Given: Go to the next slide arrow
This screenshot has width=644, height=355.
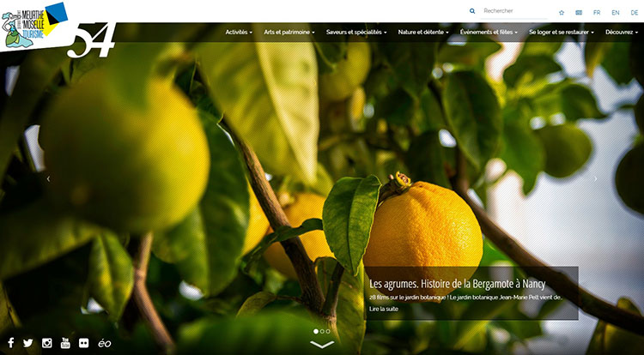Looking at the screenshot, I should click(595, 179).
